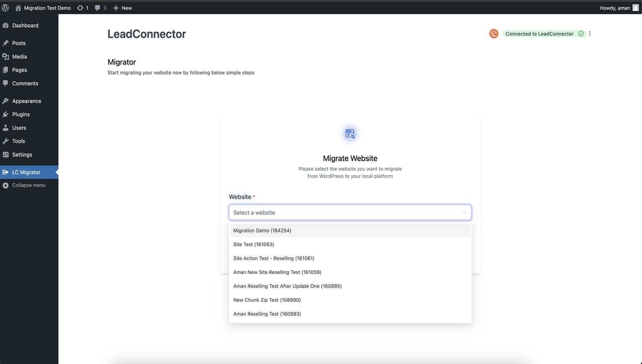Open updates via the refresh arrows icon
642x364 pixels.
point(79,7)
